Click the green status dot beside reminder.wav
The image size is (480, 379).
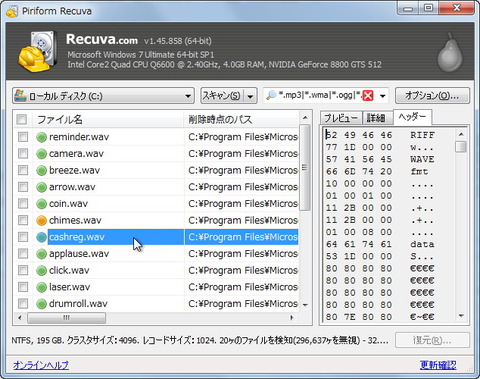click(x=41, y=137)
